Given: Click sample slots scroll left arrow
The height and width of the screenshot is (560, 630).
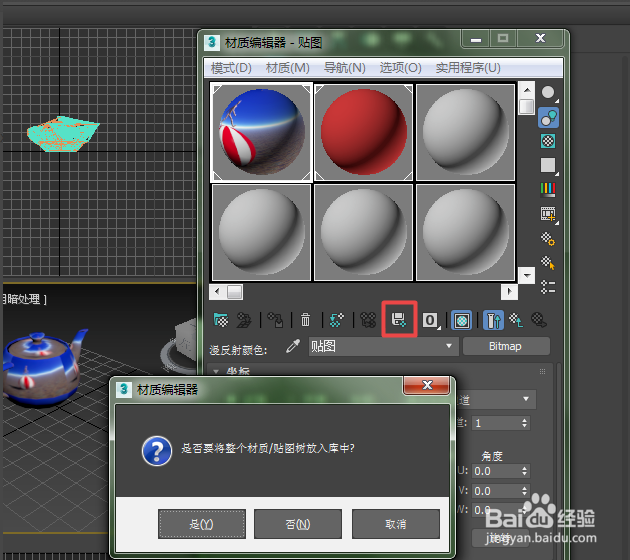Looking at the screenshot, I should [x=217, y=292].
